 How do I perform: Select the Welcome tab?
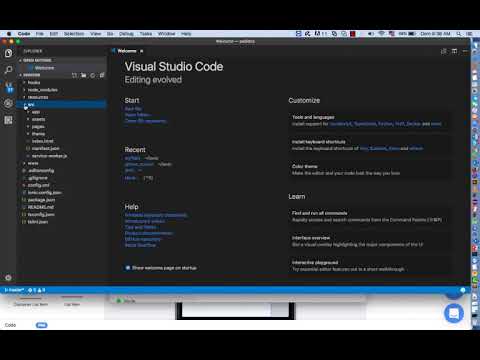[x=127, y=51]
